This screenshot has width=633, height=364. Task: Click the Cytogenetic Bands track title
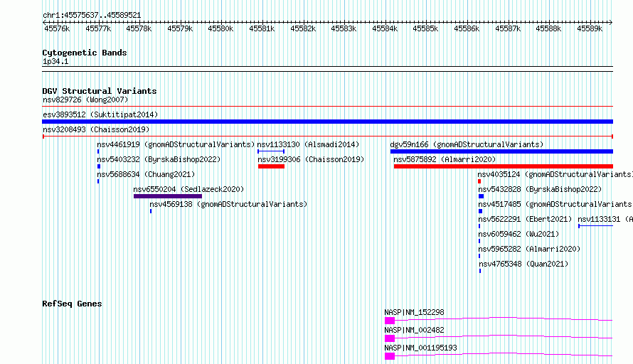tap(85, 53)
